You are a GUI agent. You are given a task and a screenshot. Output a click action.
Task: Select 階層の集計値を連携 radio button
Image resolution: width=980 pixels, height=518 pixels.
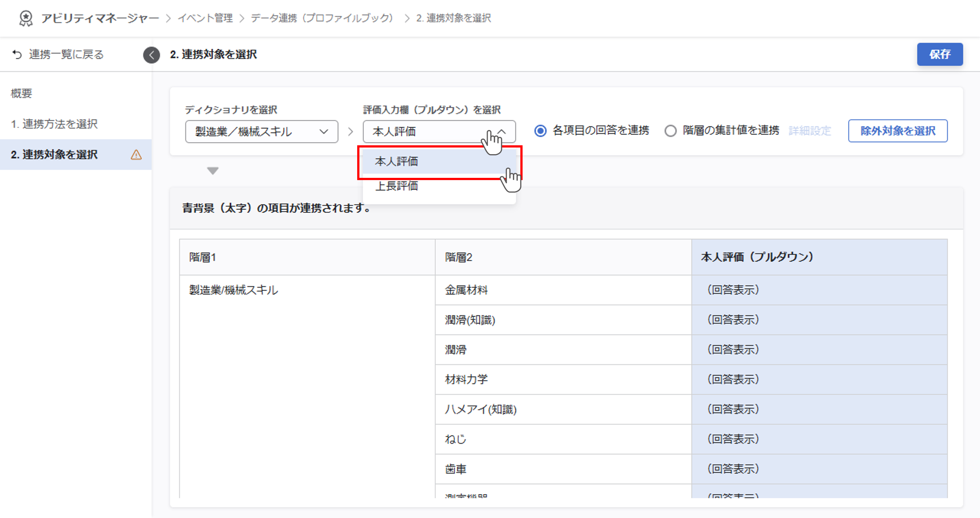tap(670, 131)
